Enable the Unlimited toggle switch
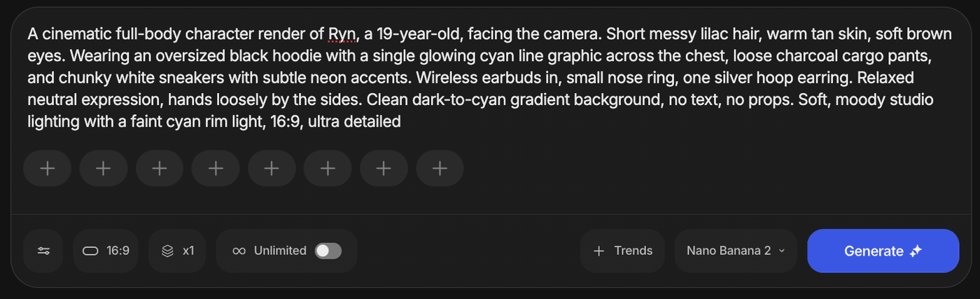Screen dimensions: 980x299 point(328,251)
